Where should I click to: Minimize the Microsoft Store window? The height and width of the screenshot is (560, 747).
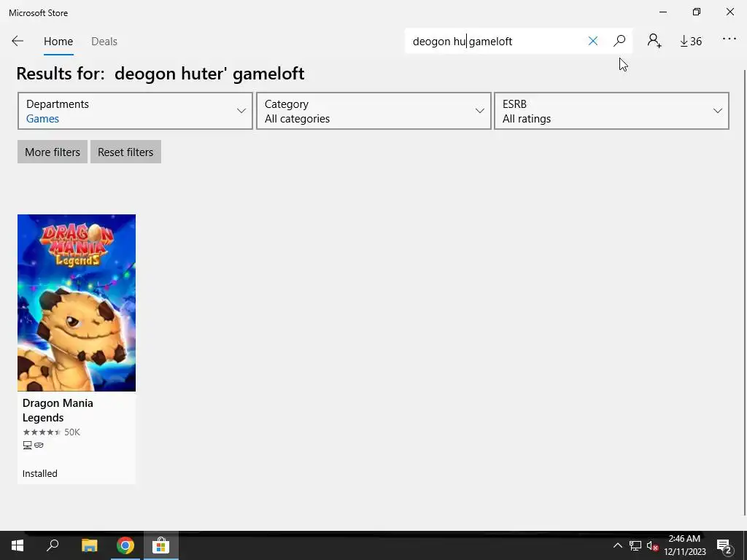click(663, 12)
